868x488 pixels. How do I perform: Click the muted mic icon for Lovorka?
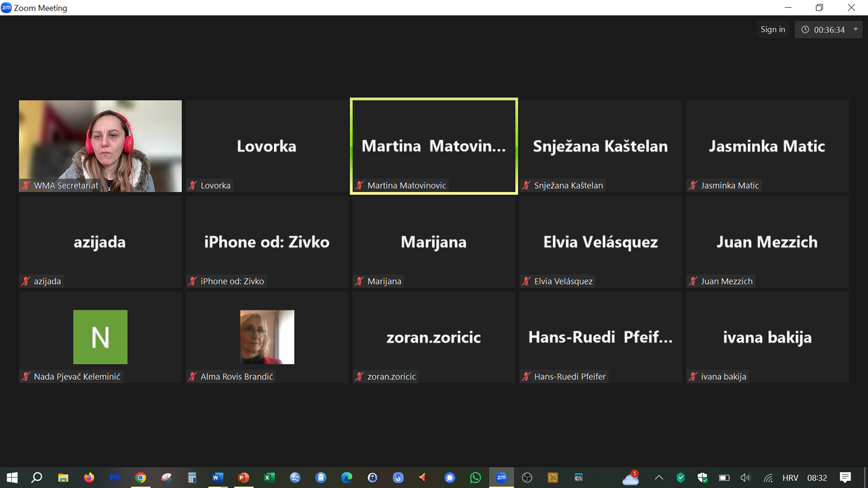click(x=192, y=186)
